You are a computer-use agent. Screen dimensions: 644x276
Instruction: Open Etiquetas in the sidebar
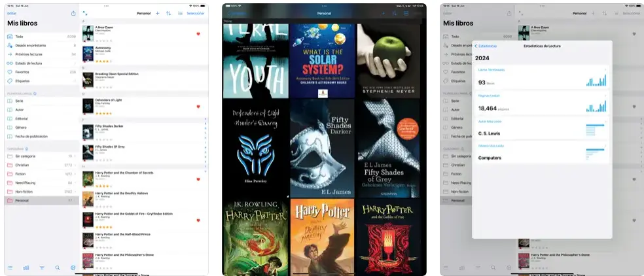click(41, 81)
